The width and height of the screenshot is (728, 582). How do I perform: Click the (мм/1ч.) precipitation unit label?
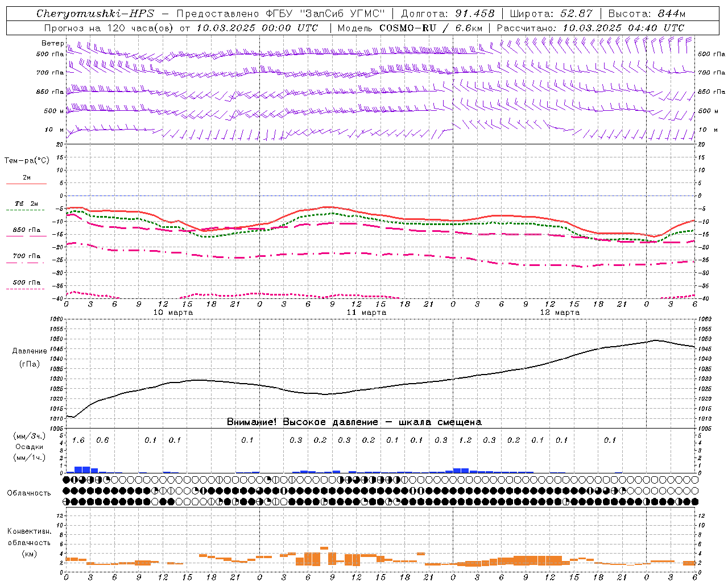tap(30, 458)
